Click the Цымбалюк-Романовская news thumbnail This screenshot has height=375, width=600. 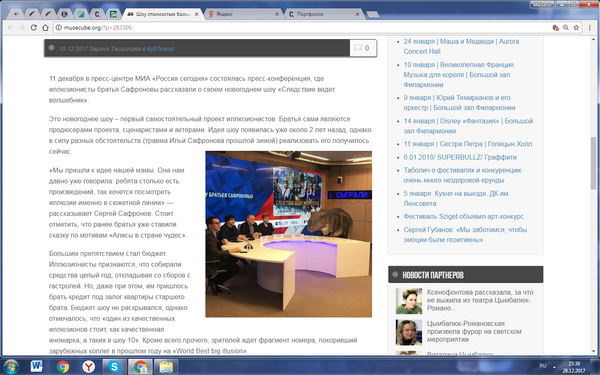tap(409, 333)
